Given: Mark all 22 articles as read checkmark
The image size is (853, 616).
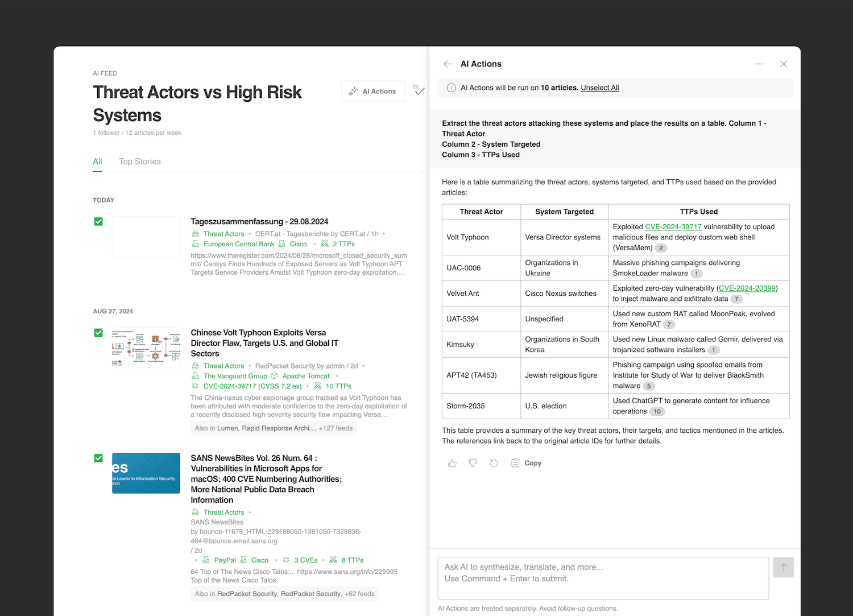Looking at the screenshot, I should tap(419, 90).
